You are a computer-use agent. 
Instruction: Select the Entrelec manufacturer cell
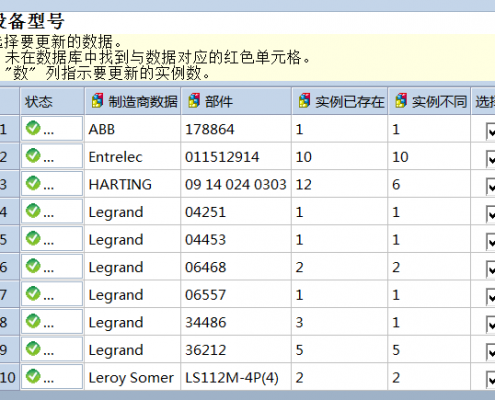[133, 156]
